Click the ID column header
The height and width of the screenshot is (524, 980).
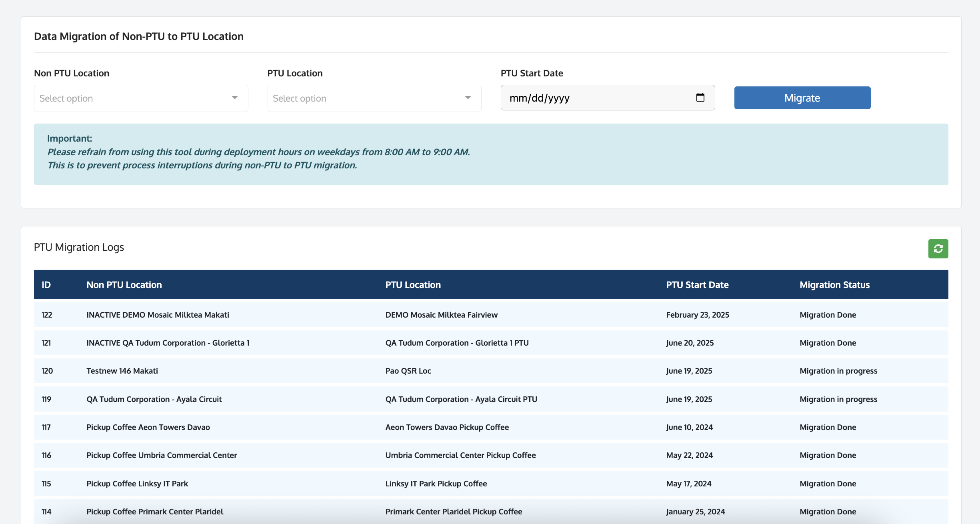[46, 285]
